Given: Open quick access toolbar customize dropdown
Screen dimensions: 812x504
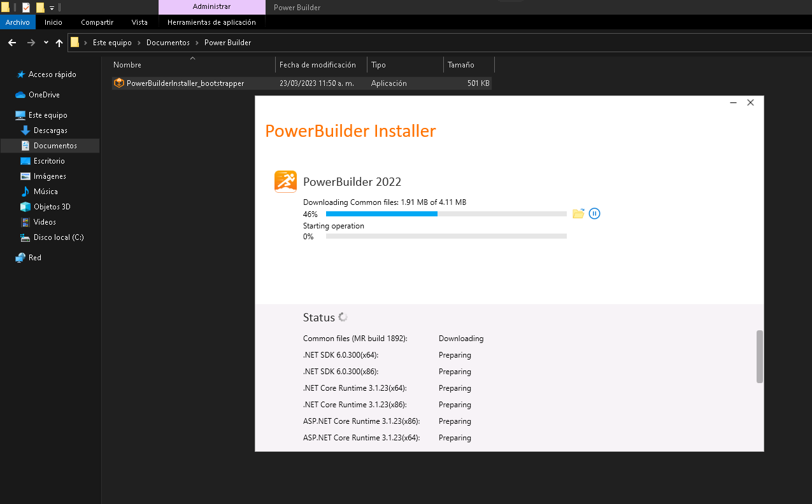Looking at the screenshot, I should tap(52, 8).
